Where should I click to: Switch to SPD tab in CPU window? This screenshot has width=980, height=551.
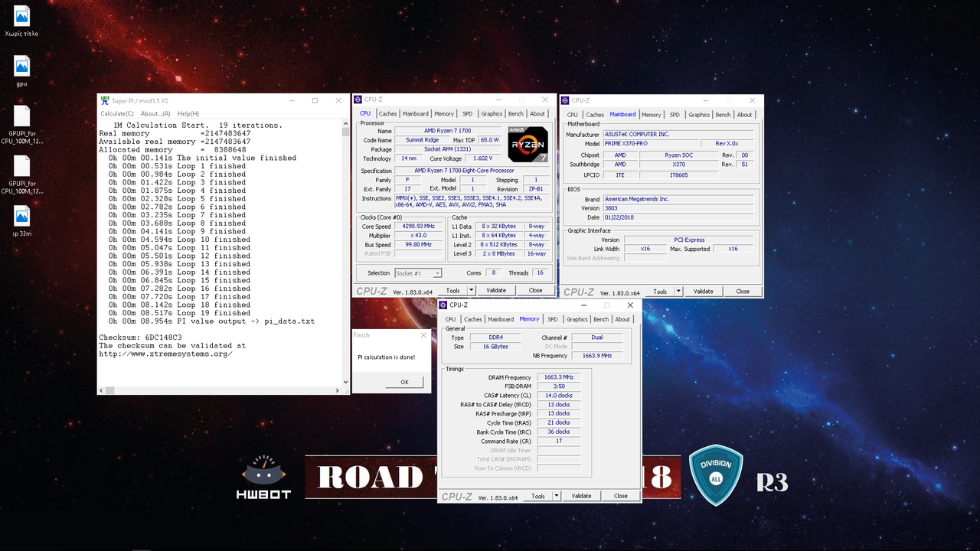coord(467,114)
